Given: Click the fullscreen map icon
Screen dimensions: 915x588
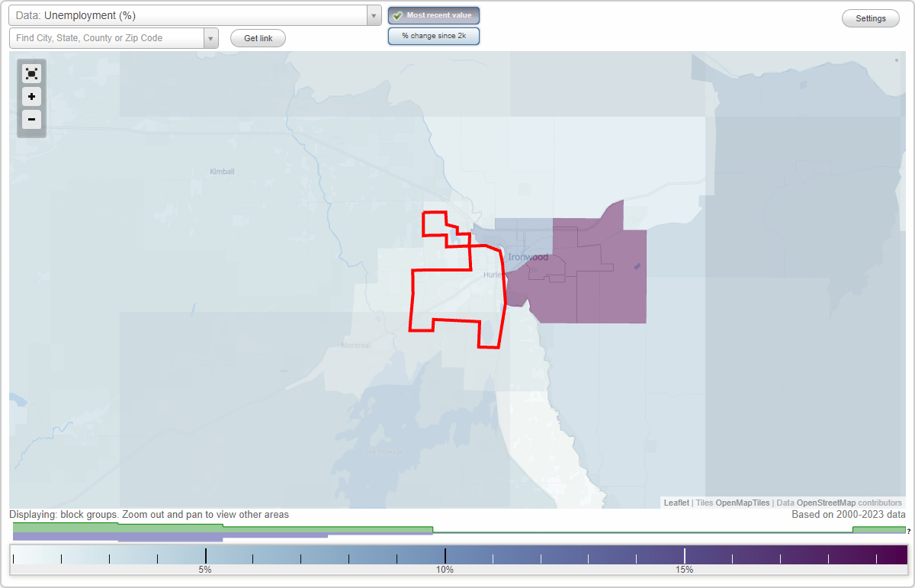Looking at the screenshot, I should 31,74.
